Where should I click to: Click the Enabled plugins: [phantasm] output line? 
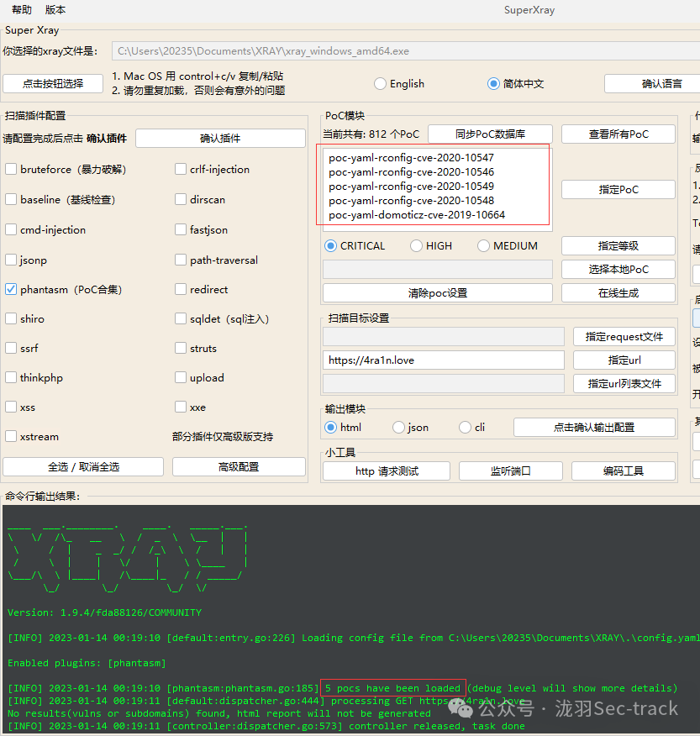point(87,663)
